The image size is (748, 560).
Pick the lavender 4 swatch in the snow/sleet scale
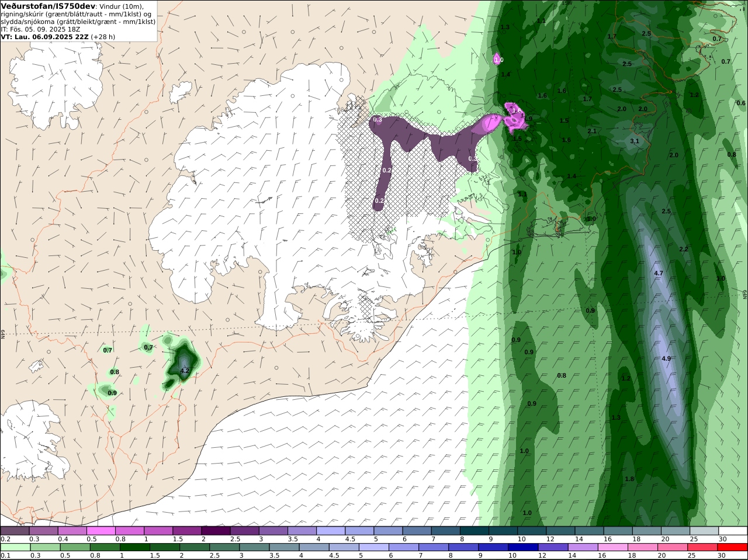(x=331, y=531)
